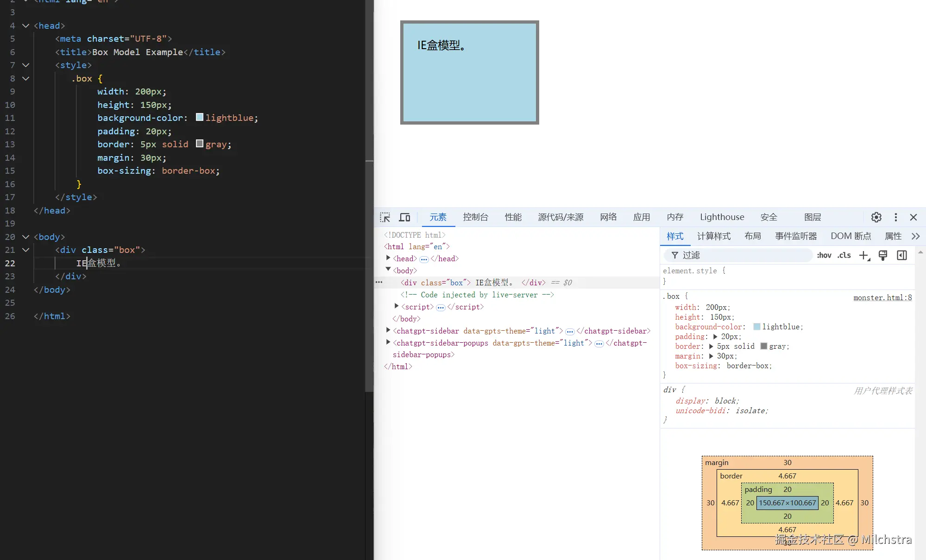The image size is (926, 560).
Task: Click the lightblue swatch in Styles pane
Action: [757, 327]
